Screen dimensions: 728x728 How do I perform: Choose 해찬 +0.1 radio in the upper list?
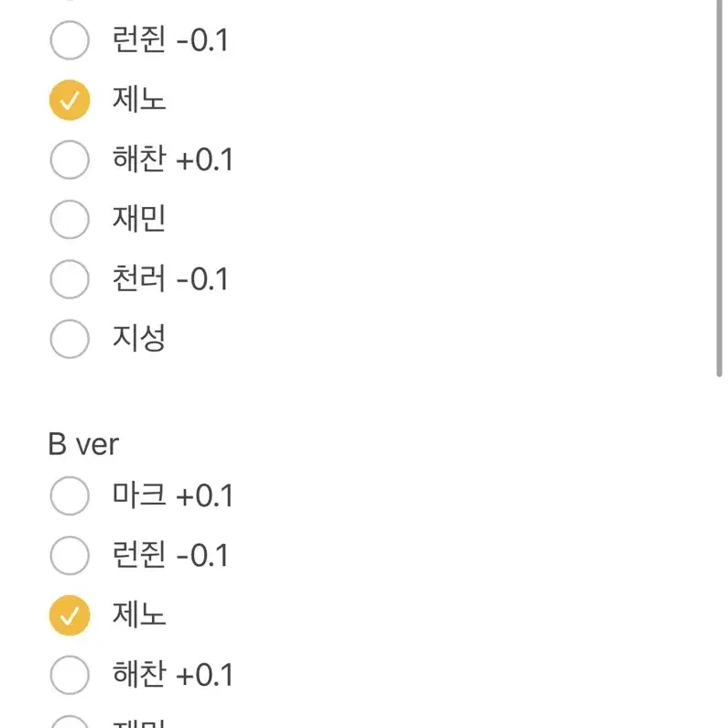pyautogui.click(x=70, y=159)
